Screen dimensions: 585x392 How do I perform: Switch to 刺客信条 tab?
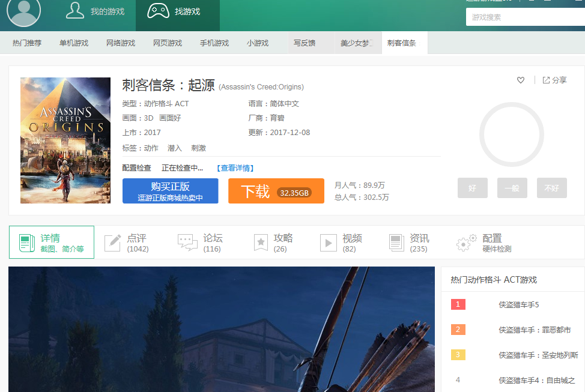(x=404, y=43)
